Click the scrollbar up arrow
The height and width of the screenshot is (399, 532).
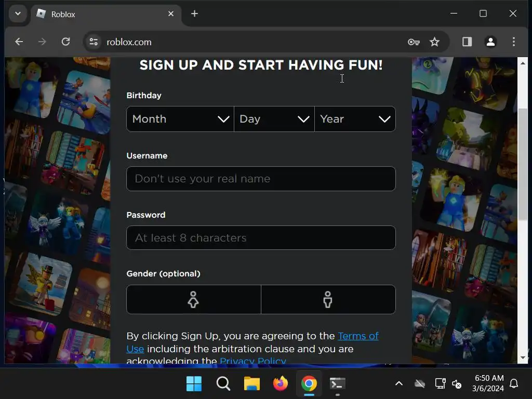coord(523,63)
